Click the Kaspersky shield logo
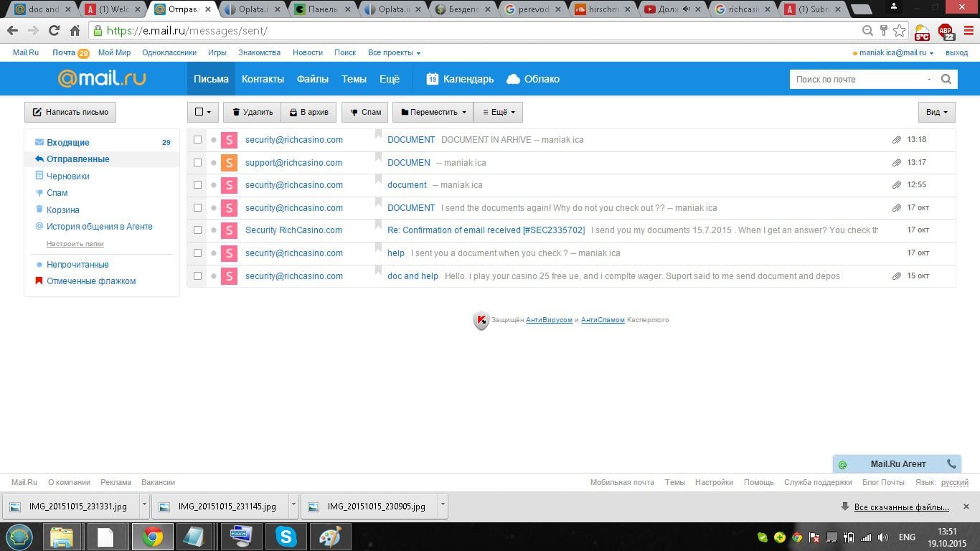Viewport: 980px width, 551px height. pyautogui.click(x=481, y=320)
